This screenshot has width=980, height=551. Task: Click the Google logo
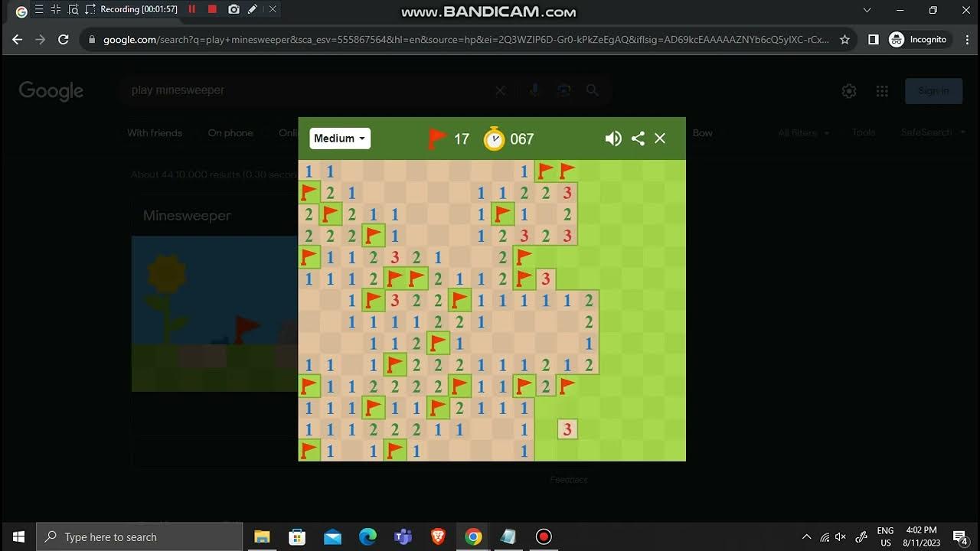pyautogui.click(x=51, y=91)
